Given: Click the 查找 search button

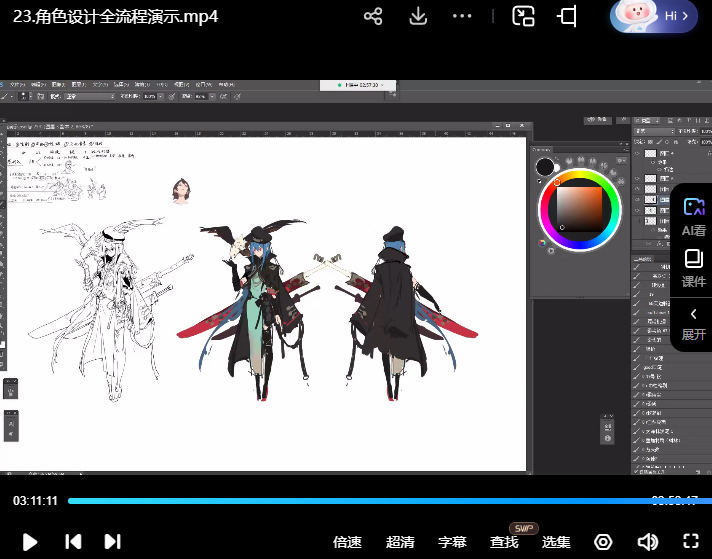Looking at the screenshot, I should tap(504, 542).
